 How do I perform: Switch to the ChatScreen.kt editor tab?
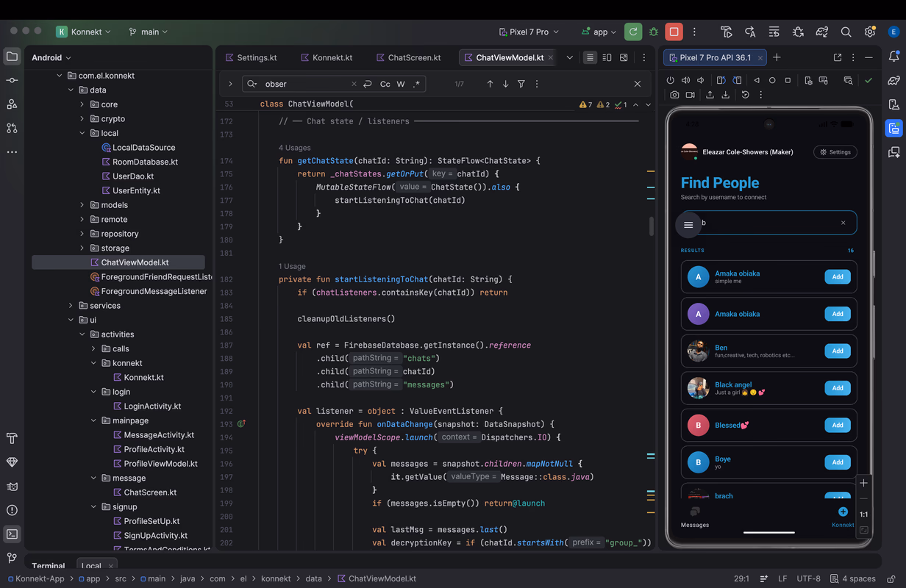point(408,57)
